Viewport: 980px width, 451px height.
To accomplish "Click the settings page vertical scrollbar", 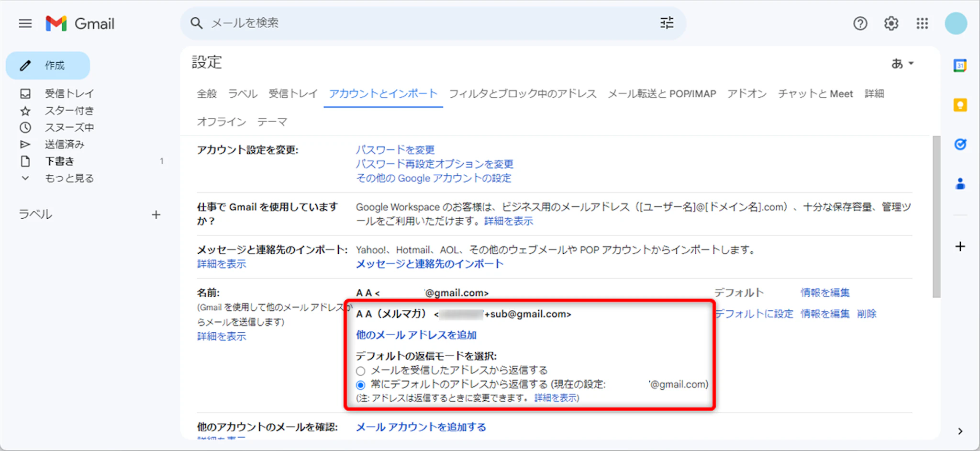I will click(x=936, y=216).
